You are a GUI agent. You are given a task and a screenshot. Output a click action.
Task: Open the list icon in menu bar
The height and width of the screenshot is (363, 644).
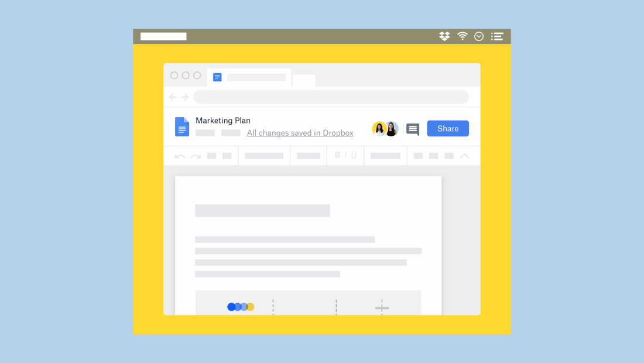pos(497,36)
